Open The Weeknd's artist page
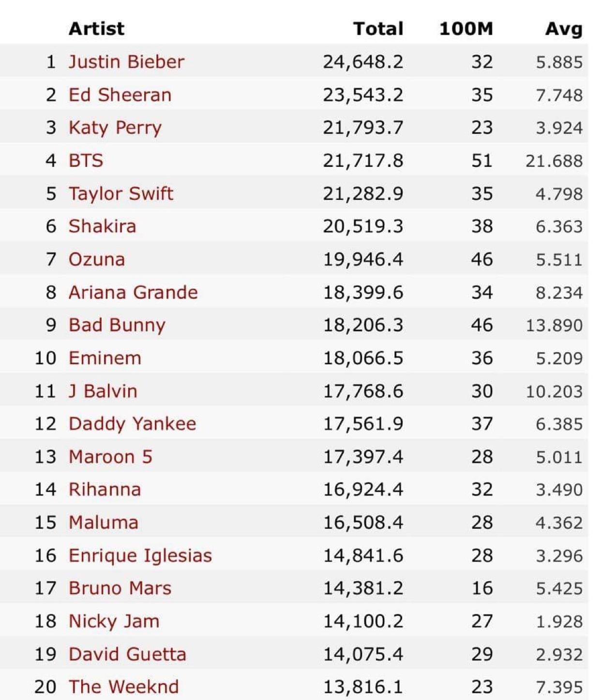Image resolution: width=601 pixels, height=700 pixels. (124, 687)
